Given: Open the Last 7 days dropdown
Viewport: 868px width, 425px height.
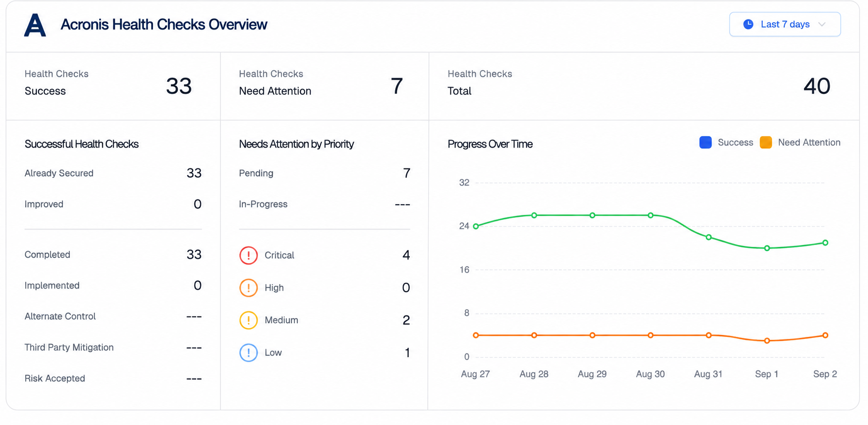Looking at the screenshot, I should 785,24.
